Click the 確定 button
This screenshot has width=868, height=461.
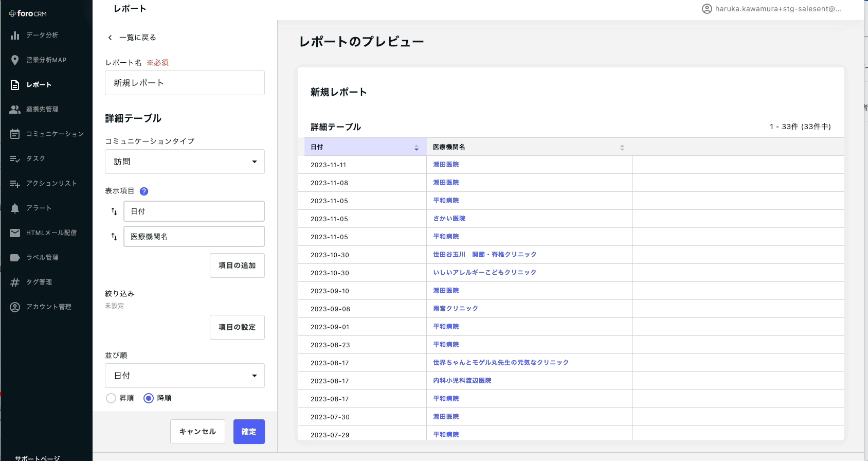[x=249, y=432]
